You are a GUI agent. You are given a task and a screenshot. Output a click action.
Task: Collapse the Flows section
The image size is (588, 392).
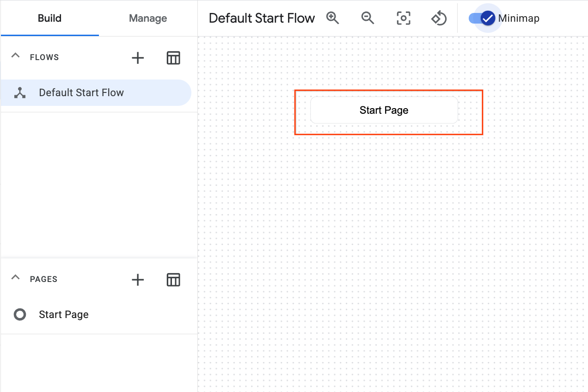pos(15,55)
